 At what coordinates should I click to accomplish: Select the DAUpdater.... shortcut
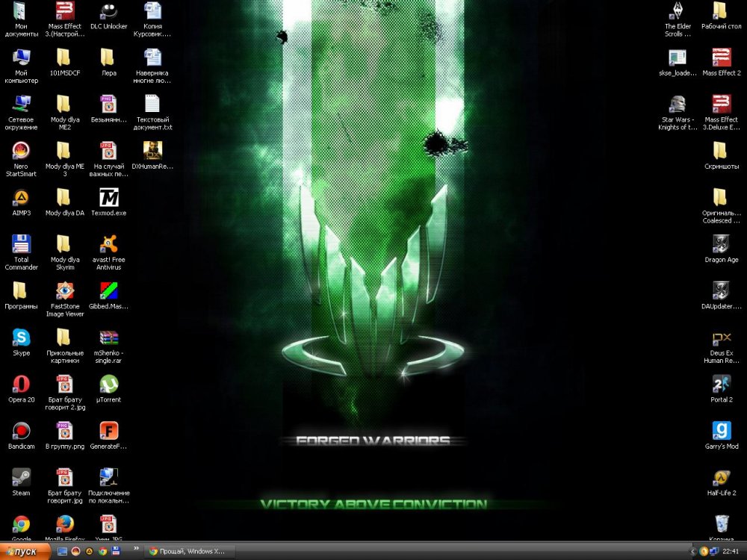(x=722, y=295)
